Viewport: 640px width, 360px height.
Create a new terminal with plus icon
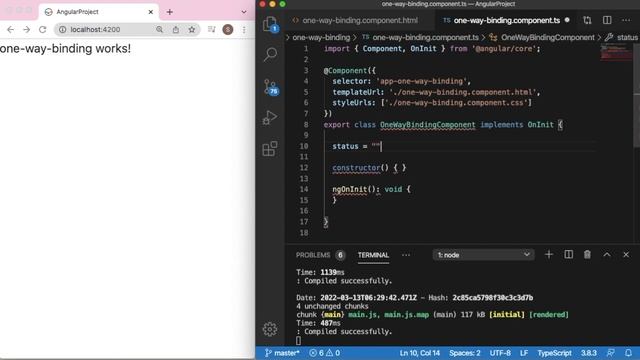(x=549, y=255)
